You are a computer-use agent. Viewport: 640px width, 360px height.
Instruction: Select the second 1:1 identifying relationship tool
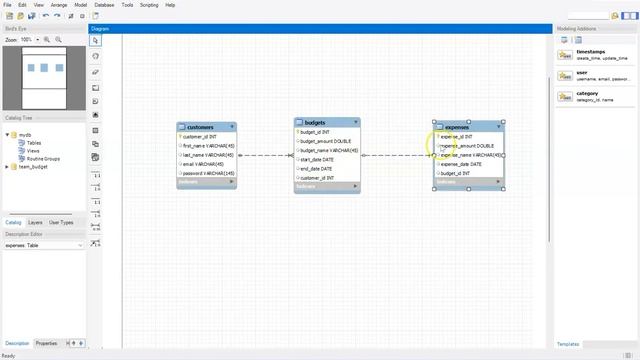click(96, 201)
